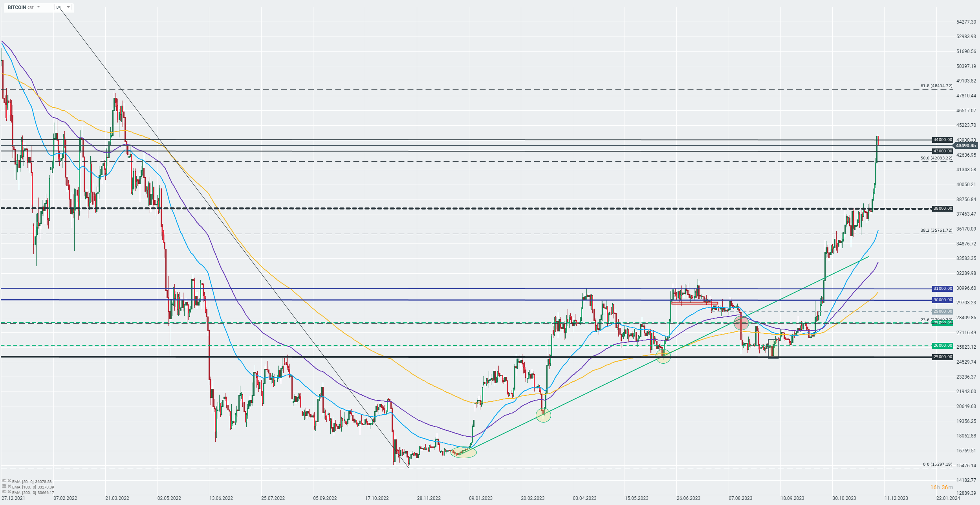
Task: Expand the D1 timeframe dropdown
Action: pos(68,7)
